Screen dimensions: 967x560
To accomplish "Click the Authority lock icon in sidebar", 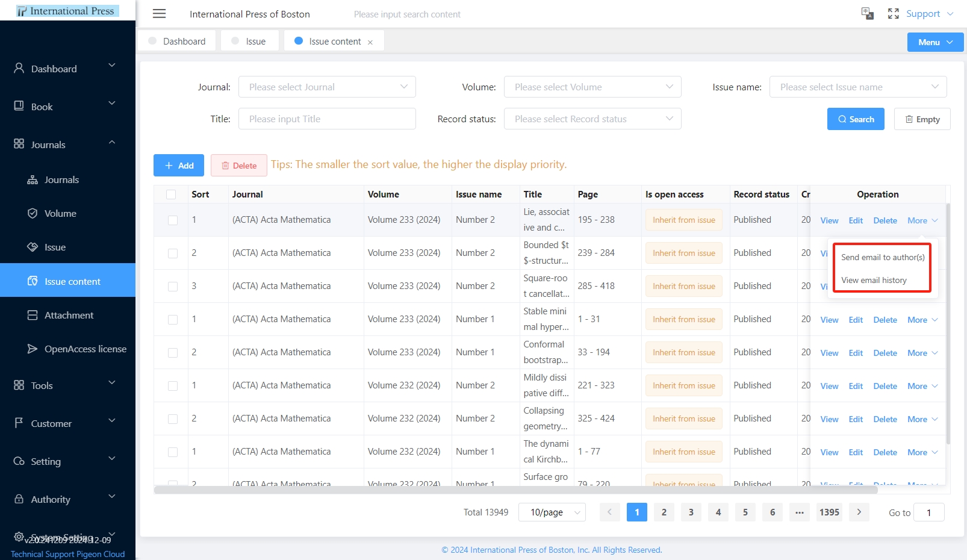I will (19, 499).
